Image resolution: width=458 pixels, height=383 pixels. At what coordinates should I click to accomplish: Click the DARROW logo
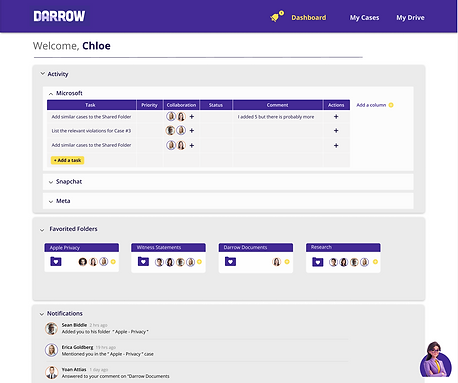tap(59, 16)
